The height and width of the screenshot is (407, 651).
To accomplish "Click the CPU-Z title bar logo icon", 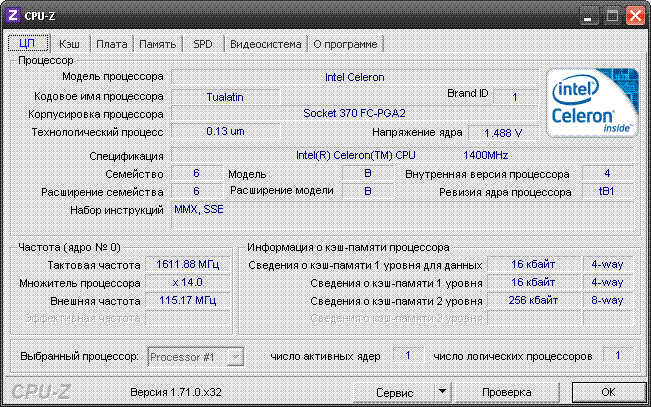I will tap(12, 15).
